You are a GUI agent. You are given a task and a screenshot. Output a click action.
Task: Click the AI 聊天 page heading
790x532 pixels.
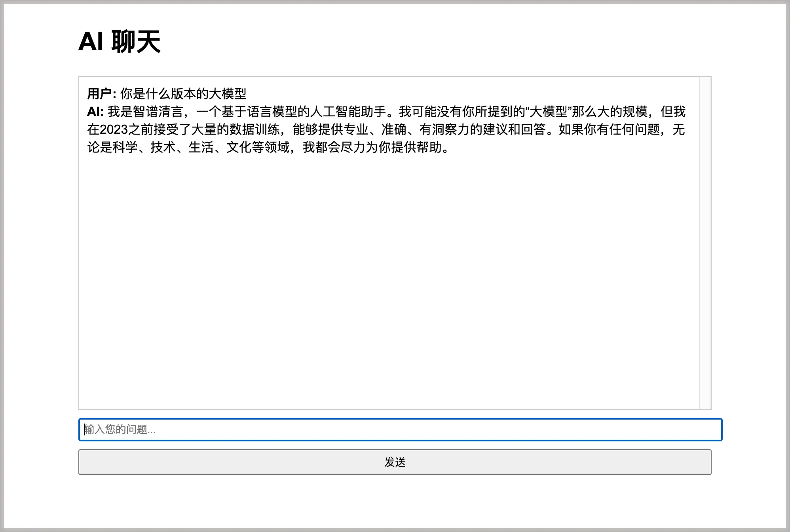pos(120,42)
